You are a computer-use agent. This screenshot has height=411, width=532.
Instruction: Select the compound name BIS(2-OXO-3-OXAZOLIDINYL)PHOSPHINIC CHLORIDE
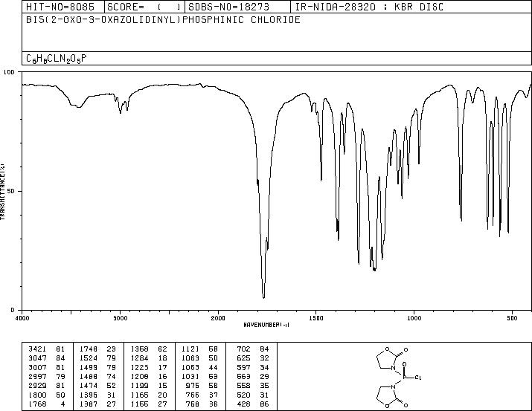tap(163, 19)
